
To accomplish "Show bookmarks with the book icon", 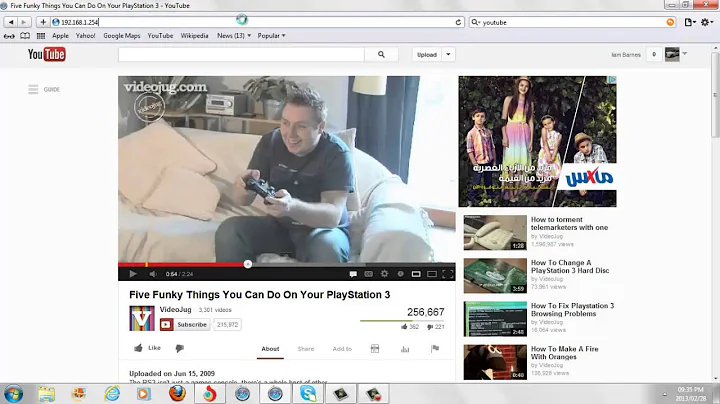I will click(x=25, y=36).
